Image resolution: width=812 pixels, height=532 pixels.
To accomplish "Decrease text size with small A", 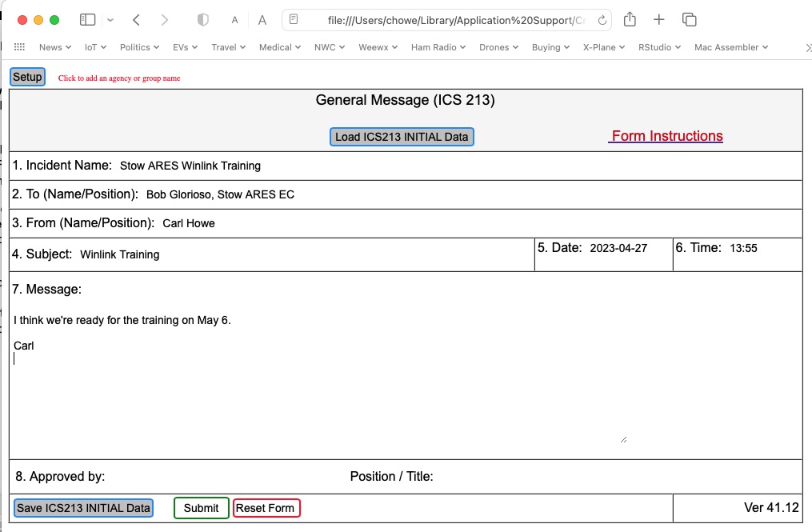I will (234, 20).
